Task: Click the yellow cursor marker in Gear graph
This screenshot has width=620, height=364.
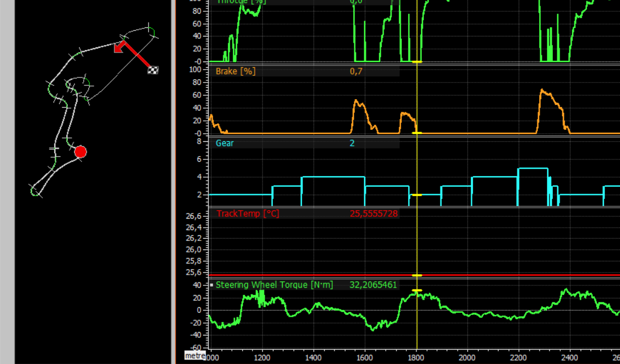Action: point(417,195)
